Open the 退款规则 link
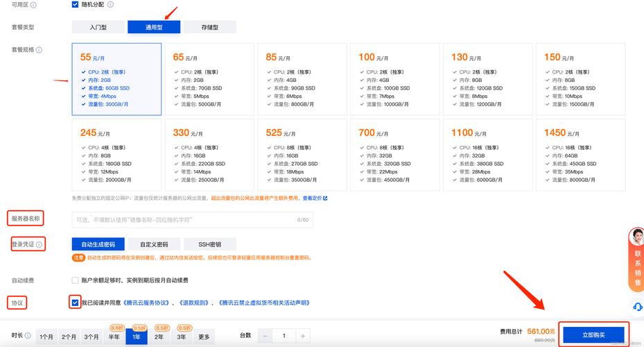 tap(194, 303)
